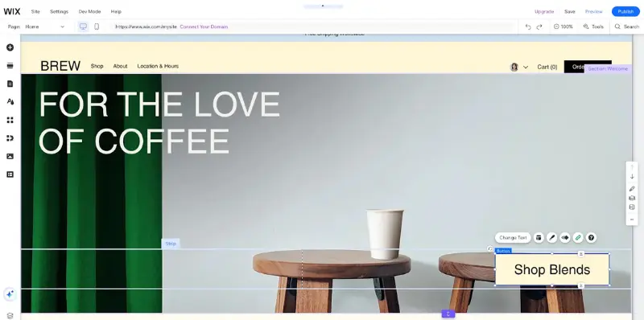
Task: Switch to desktop view icon
Action: point(84,27)
